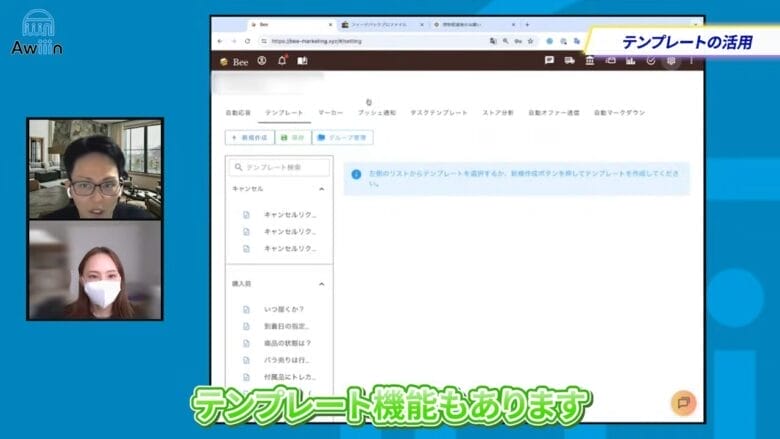
Task: Open the manual book icon in header
Action: pos(302,61)
